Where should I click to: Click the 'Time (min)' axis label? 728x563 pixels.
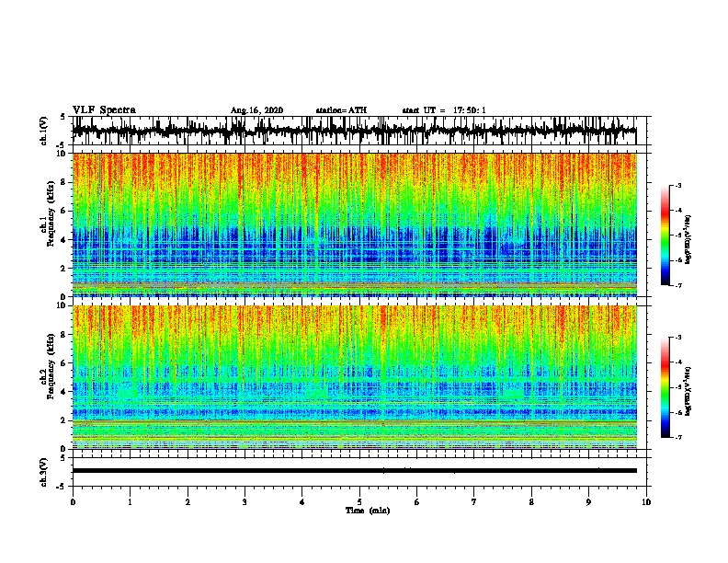[x=368, y=511]
